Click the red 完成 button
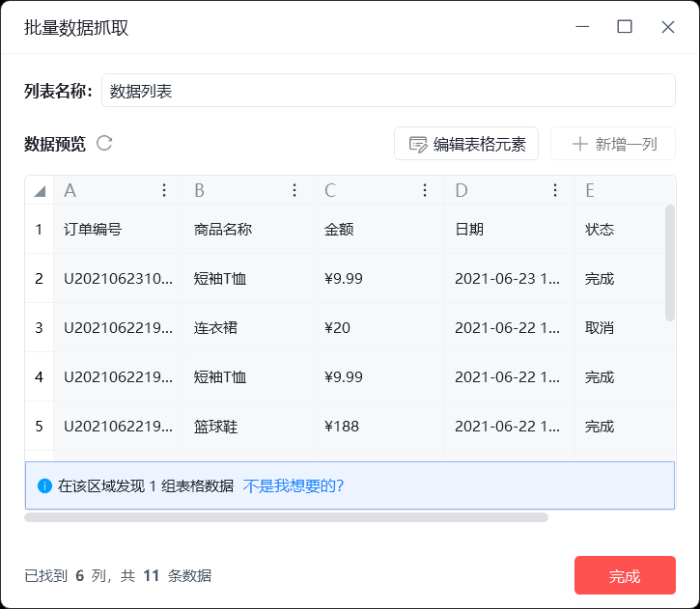Viewport: 700px width, 609px height. [625, 575]
